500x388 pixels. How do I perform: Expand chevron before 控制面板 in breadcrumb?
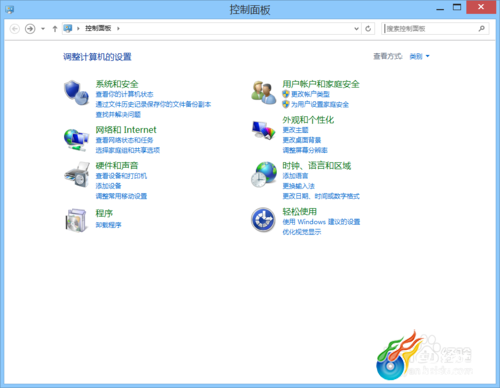click(78, 29)
